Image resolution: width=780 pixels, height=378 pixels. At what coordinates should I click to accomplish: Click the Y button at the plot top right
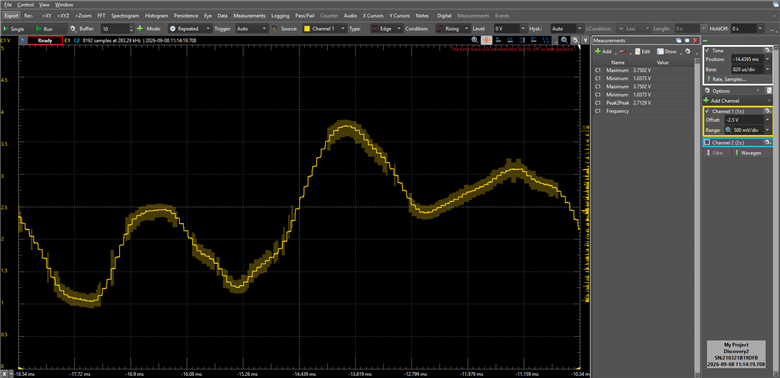click(x=584, y=40)
